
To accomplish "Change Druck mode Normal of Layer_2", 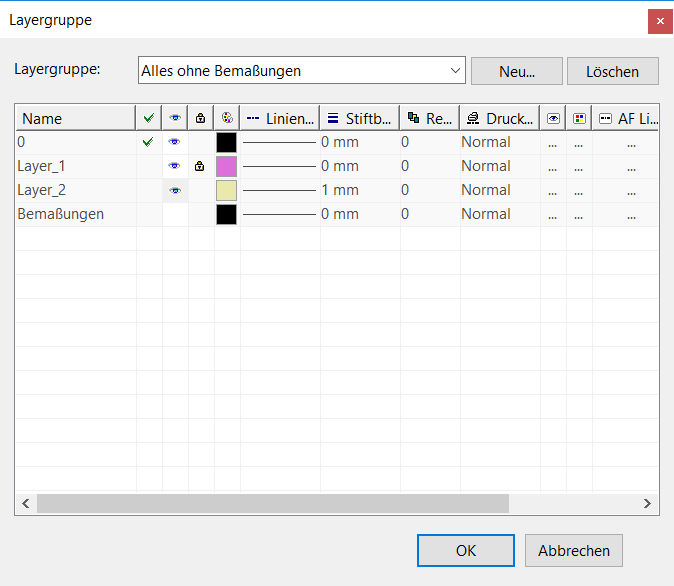I will pos(486,190).
